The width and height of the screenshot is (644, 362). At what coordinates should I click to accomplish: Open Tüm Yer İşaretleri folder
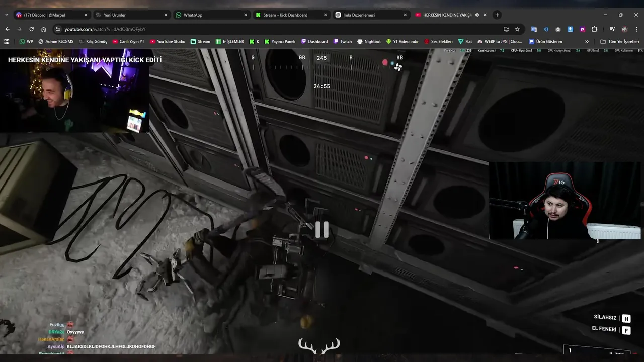(x=619, y=41)
